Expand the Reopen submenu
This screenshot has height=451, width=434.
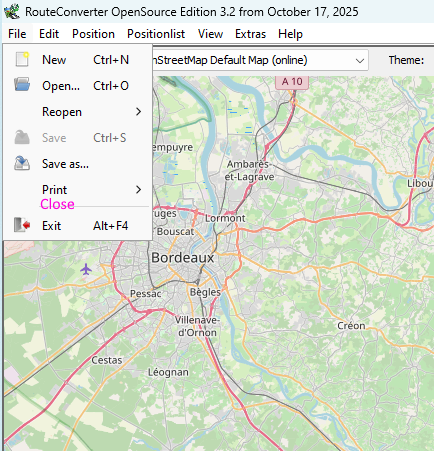tap(78, 112)
